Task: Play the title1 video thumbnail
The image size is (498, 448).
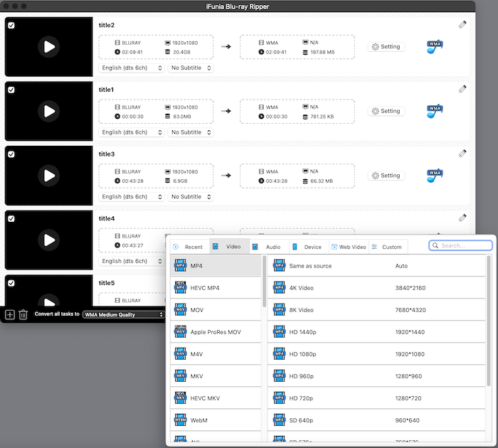Action: click(x=48, y=111)
